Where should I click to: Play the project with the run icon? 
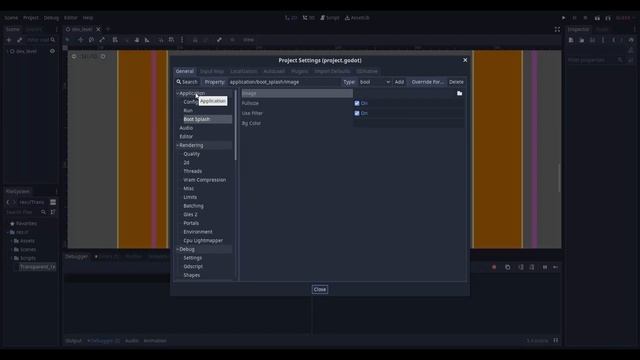[x=563, y=18]
